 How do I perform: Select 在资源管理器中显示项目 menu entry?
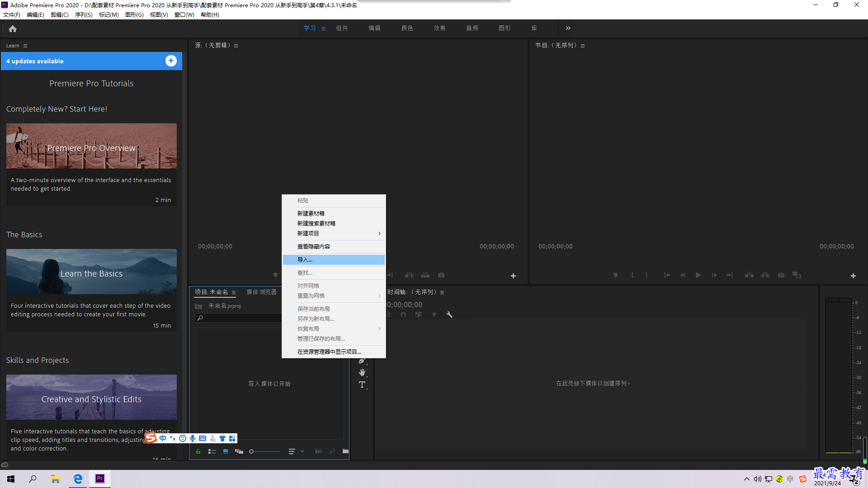click(x=334, y=352)
